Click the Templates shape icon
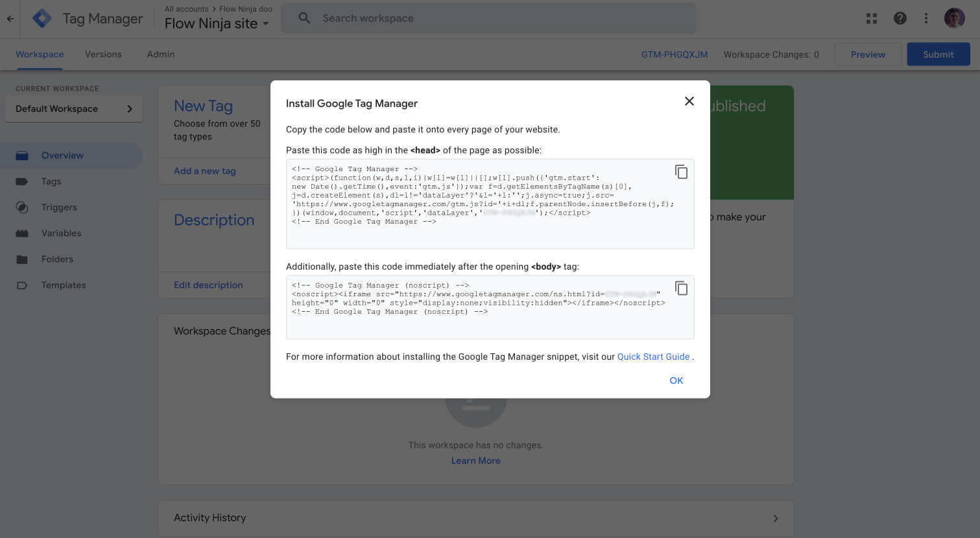 (x=22, y=285)
